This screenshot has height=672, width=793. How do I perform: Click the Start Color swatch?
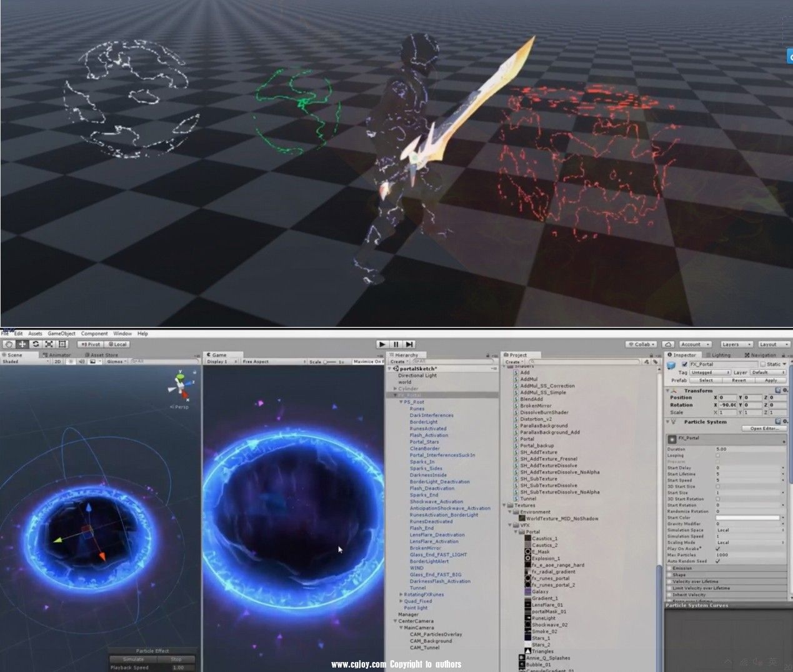749,518
